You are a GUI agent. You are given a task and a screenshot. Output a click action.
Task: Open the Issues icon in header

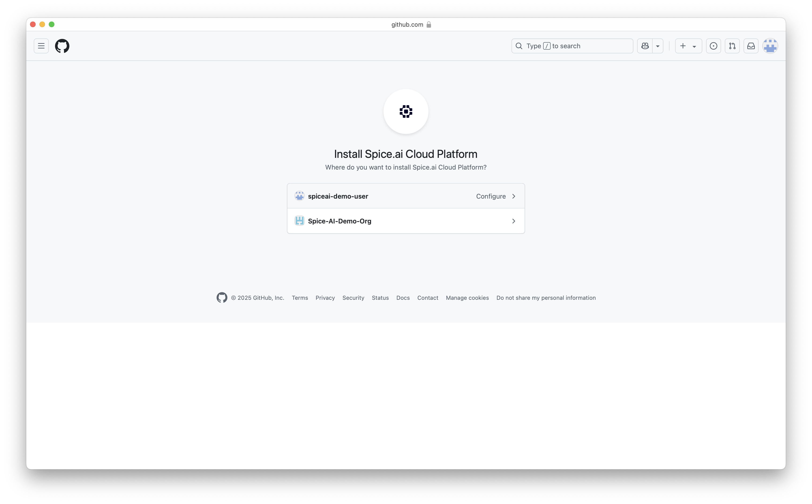pos(713,46)
